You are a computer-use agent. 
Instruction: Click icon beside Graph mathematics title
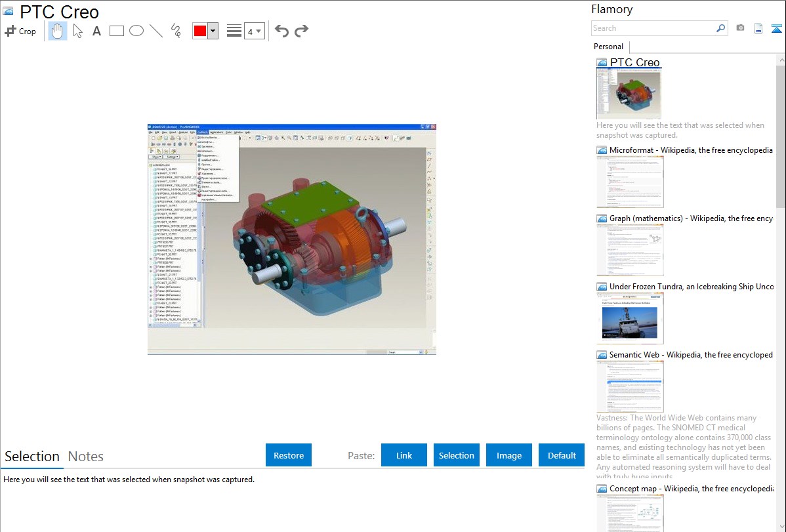pos(602,218)
